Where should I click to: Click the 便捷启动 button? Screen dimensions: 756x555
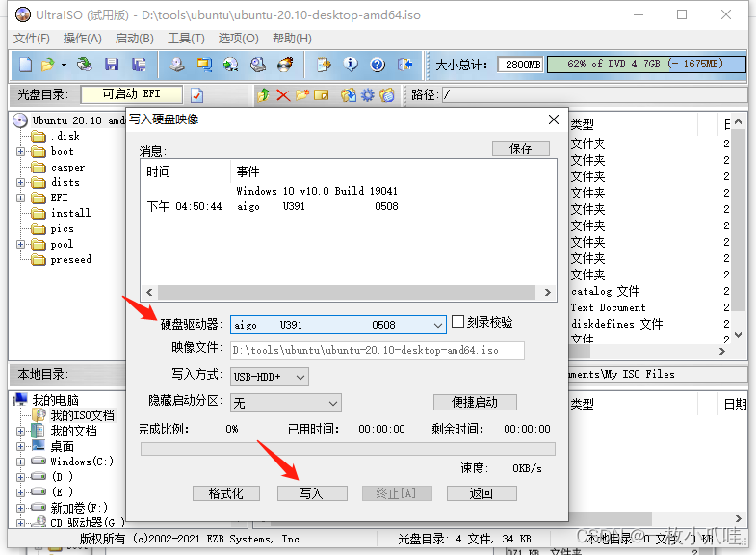[x=475, y=402]
